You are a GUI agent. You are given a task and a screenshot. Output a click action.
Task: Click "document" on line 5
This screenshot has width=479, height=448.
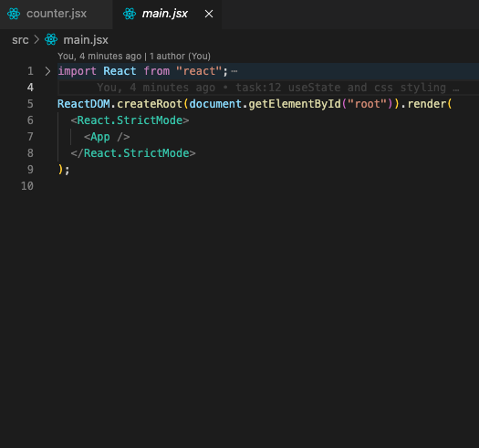tap(215, 104)
